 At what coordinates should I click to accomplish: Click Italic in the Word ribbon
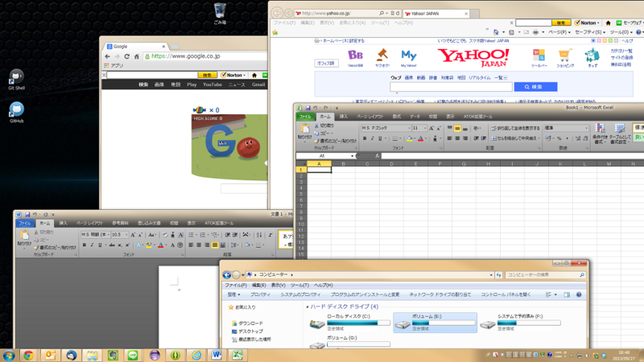[x=92, y=245]
